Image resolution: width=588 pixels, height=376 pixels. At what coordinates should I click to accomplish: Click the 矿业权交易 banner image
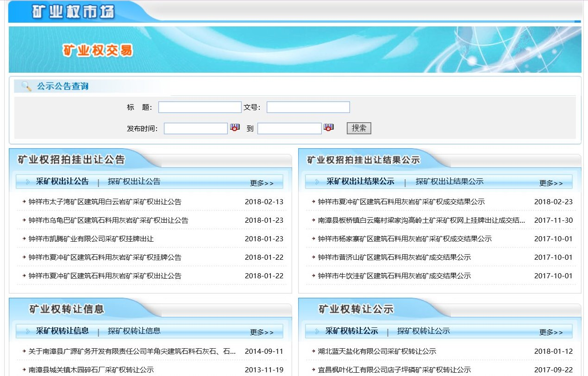coord(294,50)
